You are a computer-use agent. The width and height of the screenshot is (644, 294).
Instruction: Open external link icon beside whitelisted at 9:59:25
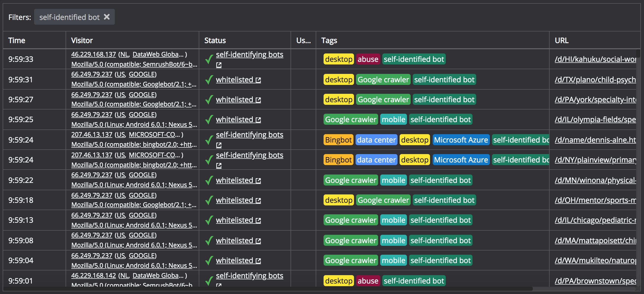(x=258, y=120)
